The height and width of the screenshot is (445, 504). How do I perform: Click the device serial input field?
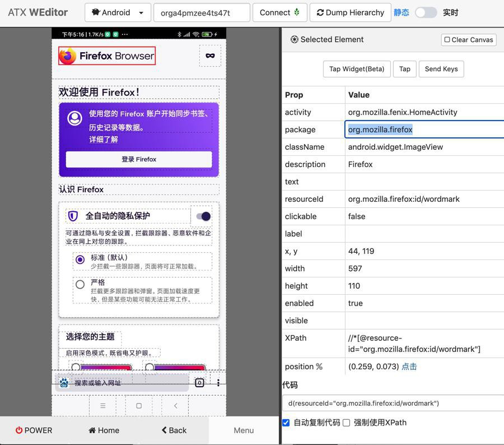click(202, 12)
